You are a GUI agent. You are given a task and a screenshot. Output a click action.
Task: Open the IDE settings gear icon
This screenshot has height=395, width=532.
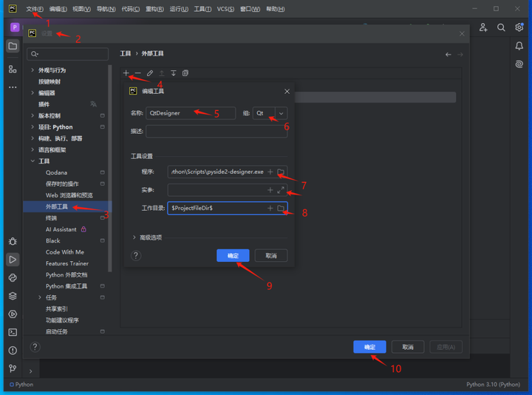click(519, 27)
